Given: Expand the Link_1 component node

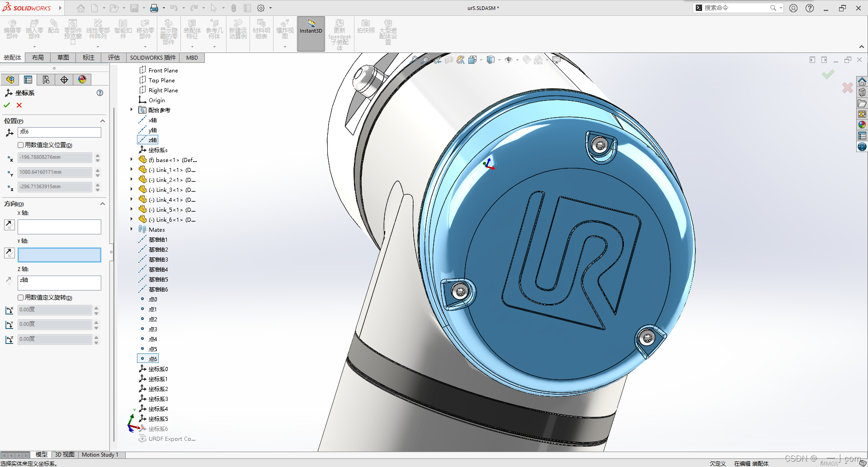Looking at the screenshot, I should (132, 170).
